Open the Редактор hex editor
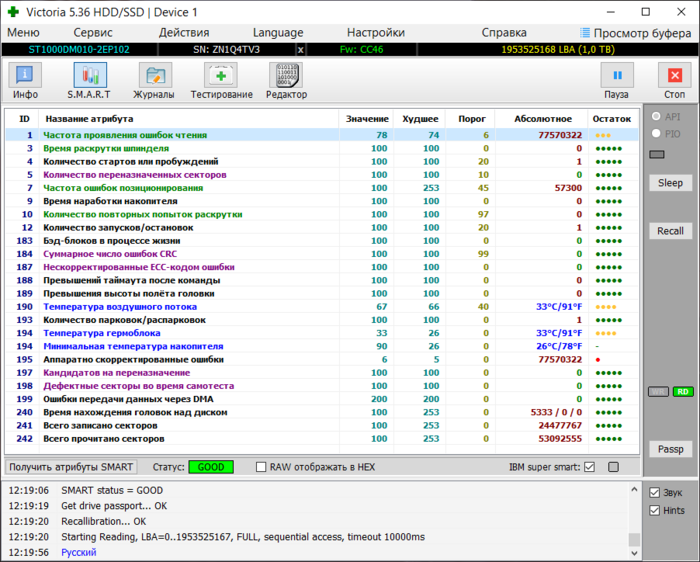700x562 pixels. [286, 75]
